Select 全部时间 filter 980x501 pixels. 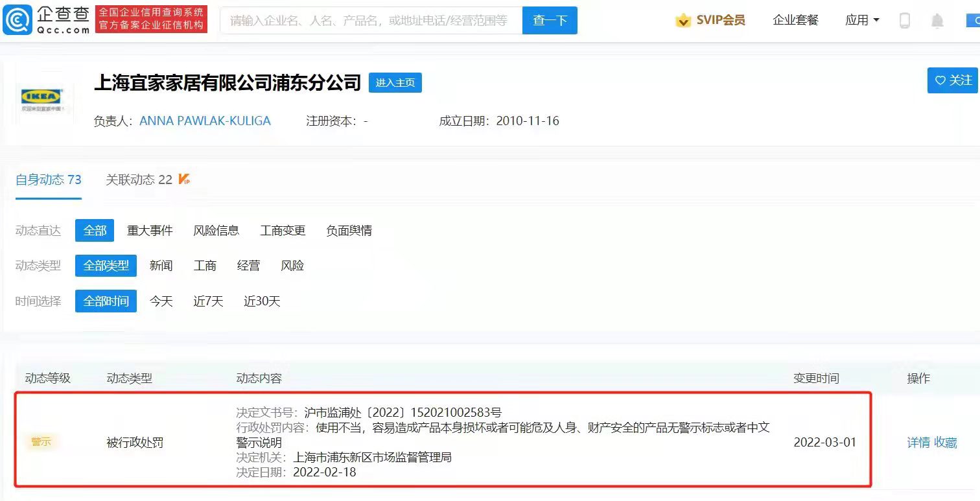(x=106, y=301)
